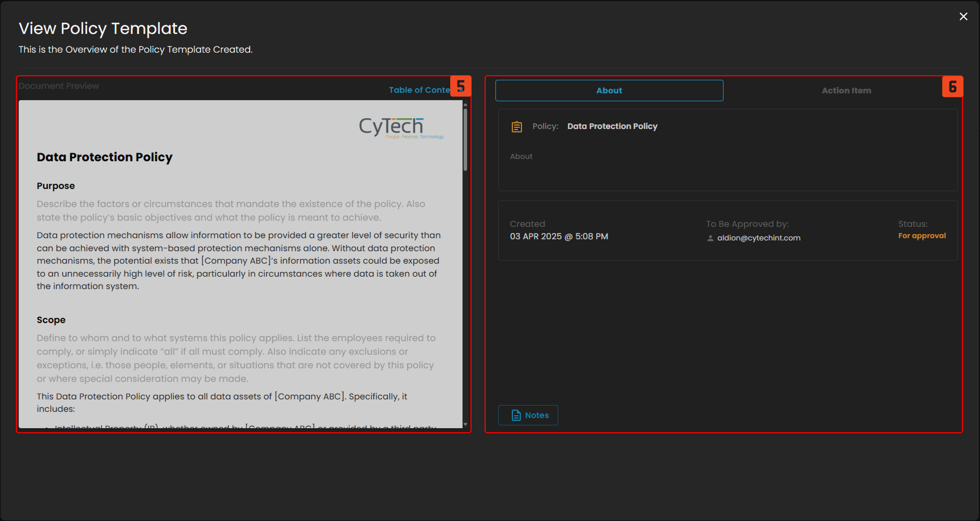This screenshot has height=521, width=980.
Task: Click the Scope section heading
Action: pos(51,320)
